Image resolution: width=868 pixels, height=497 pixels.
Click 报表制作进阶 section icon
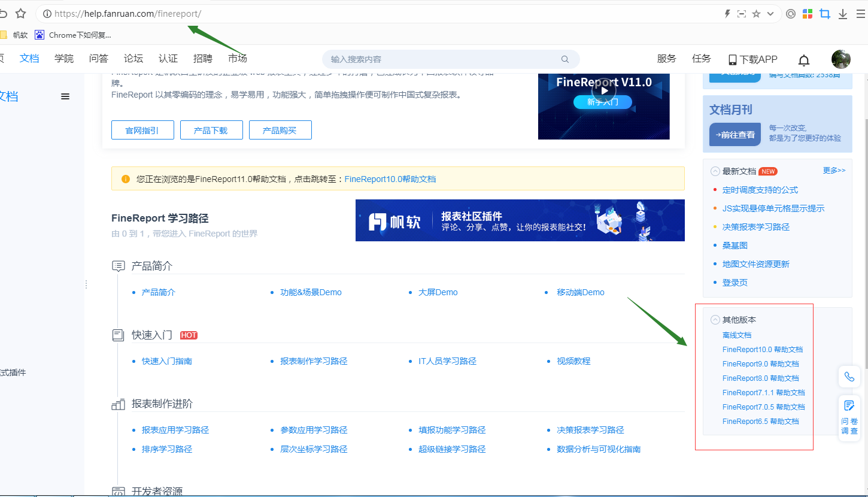tap(119, 404)
